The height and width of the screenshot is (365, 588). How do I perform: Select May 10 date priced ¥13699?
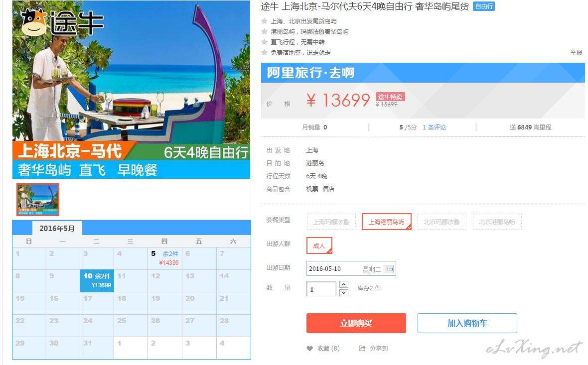tap(97, 281)
